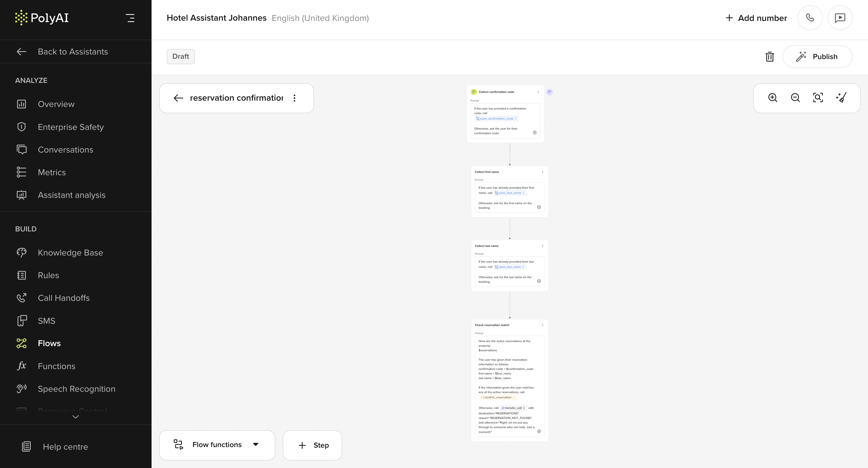The image size is (868, 468).
Task: Click the Check reservation match step title
Action: [492, 325]
